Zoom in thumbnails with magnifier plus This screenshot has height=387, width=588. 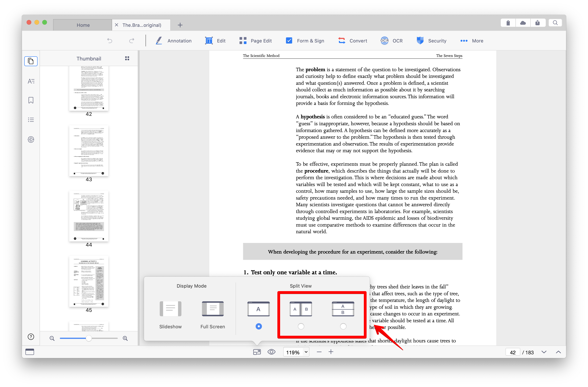125,338
